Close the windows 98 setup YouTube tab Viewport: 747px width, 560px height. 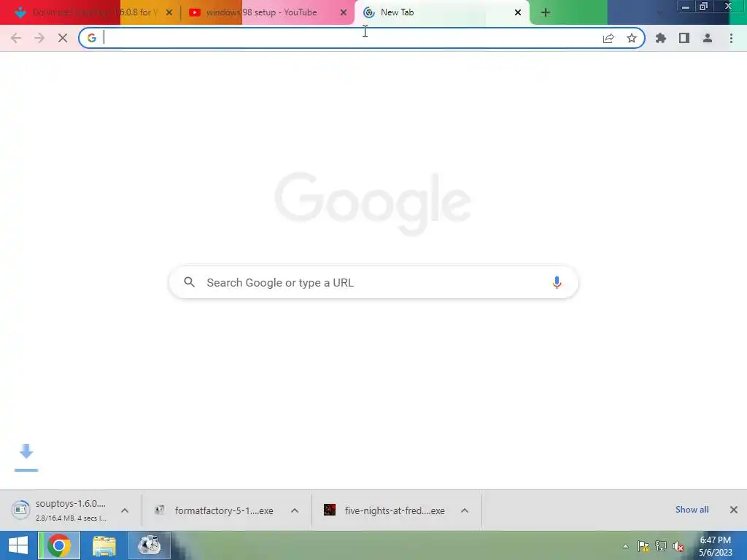[x=344, y=12]
